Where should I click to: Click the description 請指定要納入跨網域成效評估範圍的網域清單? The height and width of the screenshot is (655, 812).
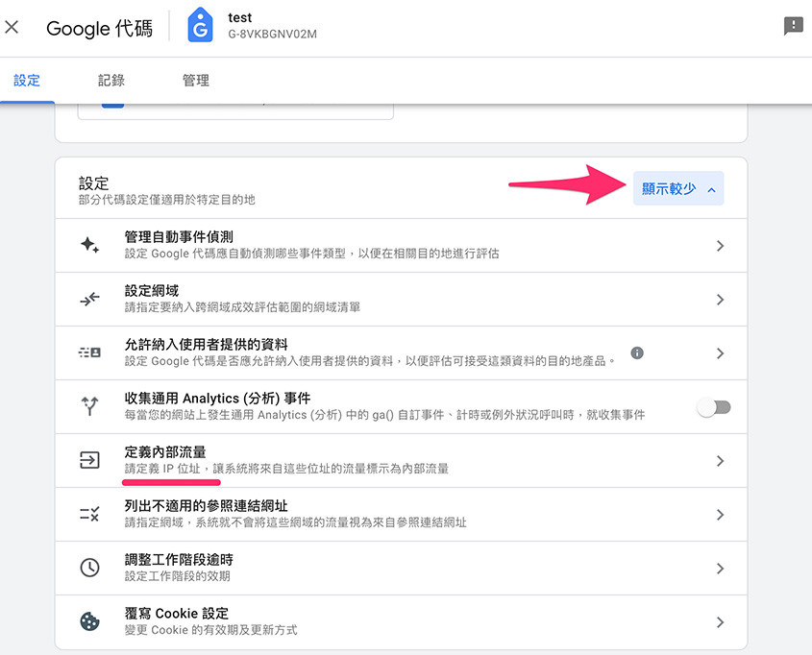click(x=242, y=307)
